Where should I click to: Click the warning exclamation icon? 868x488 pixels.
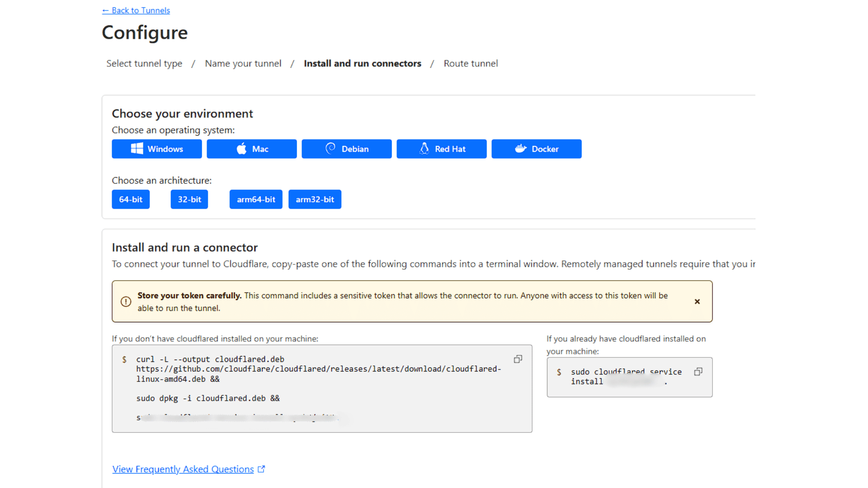[126, 301]
